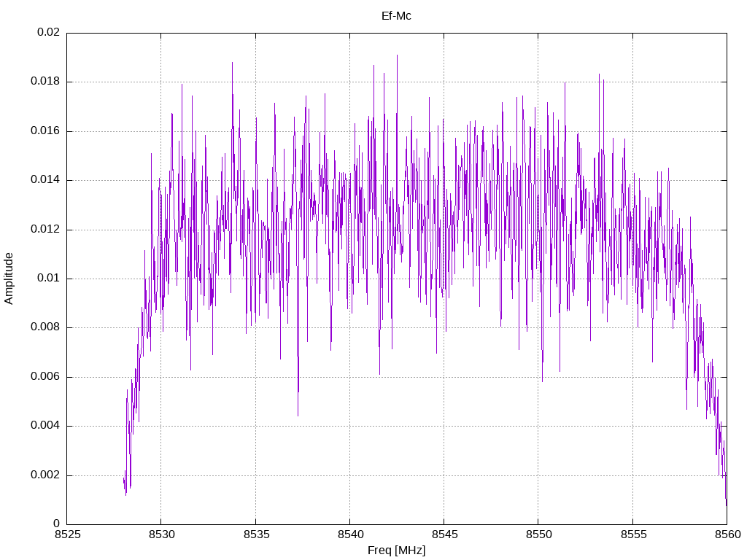Click y-axis tick label 0.002
Image resolution: width=747 pixels, height=560 pixels.
(45, 475)
